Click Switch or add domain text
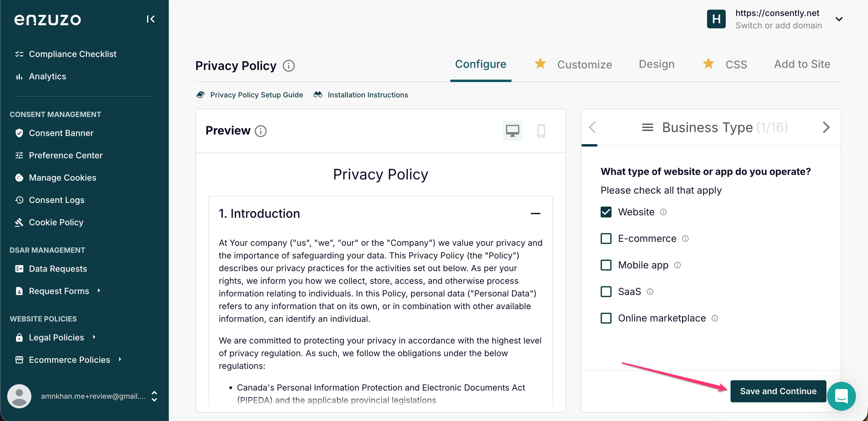The width and height of the screenshot is (868, 421). (x=778, y=25)
